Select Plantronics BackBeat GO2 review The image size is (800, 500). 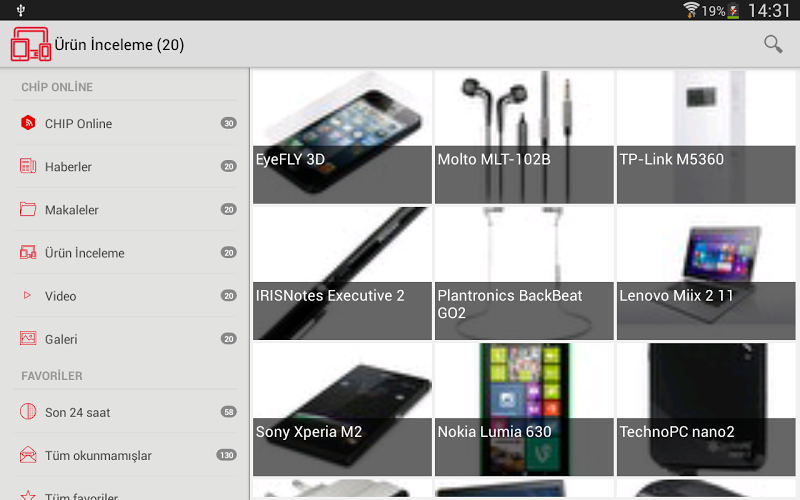pyautogui.click(x=524, y=273)
